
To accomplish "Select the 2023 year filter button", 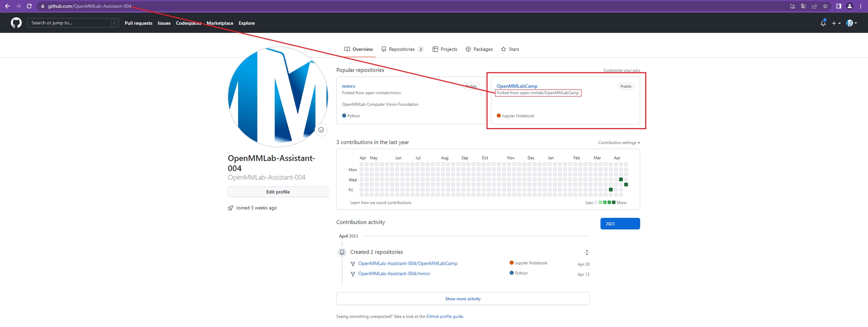I will coord(620,224).
